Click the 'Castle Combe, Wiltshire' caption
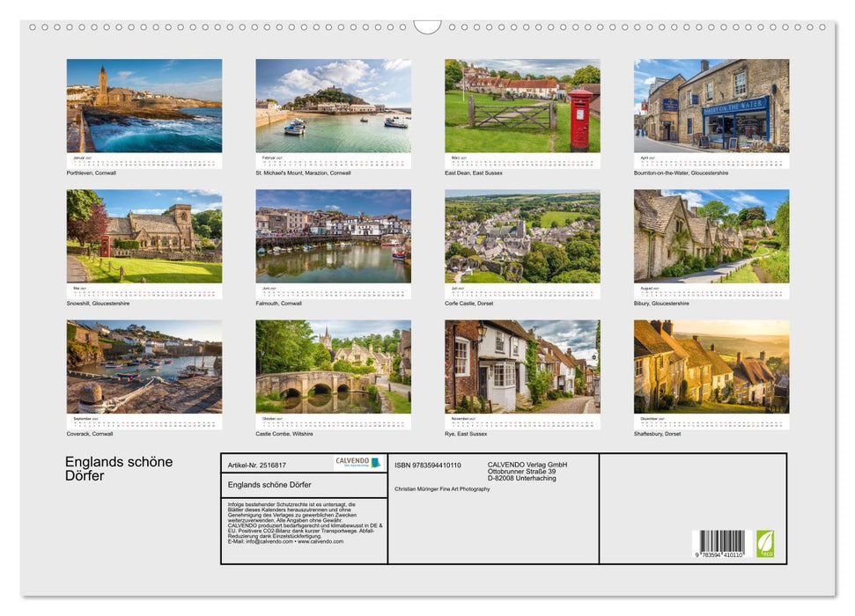Viewport: 855px width, 616px height. pyautogui.click(x=284, y=434)
